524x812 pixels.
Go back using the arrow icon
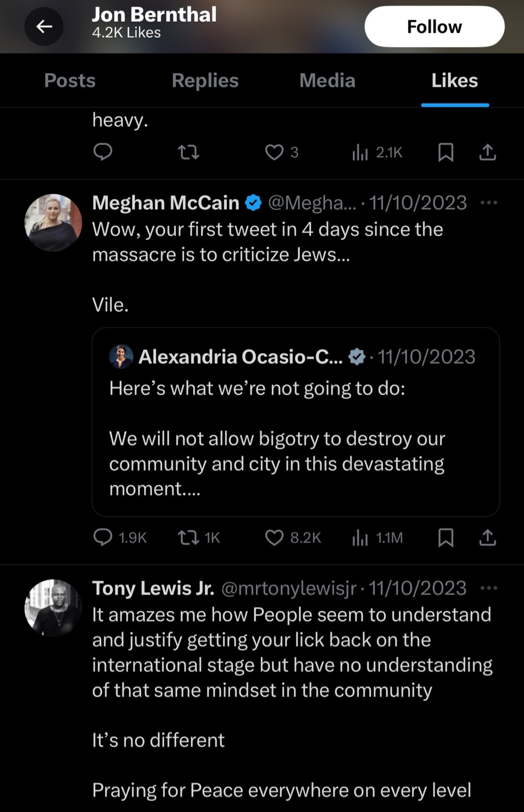(x=44, y=26)
